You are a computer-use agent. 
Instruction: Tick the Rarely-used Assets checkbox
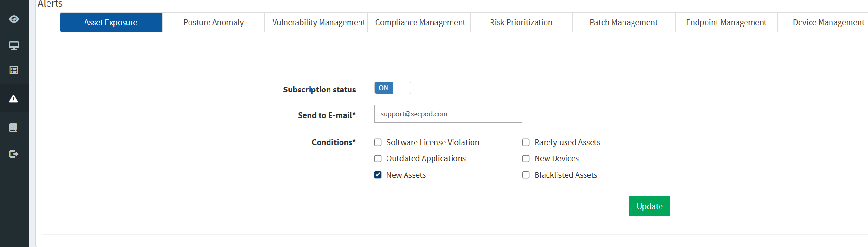[x=526, y=142]
